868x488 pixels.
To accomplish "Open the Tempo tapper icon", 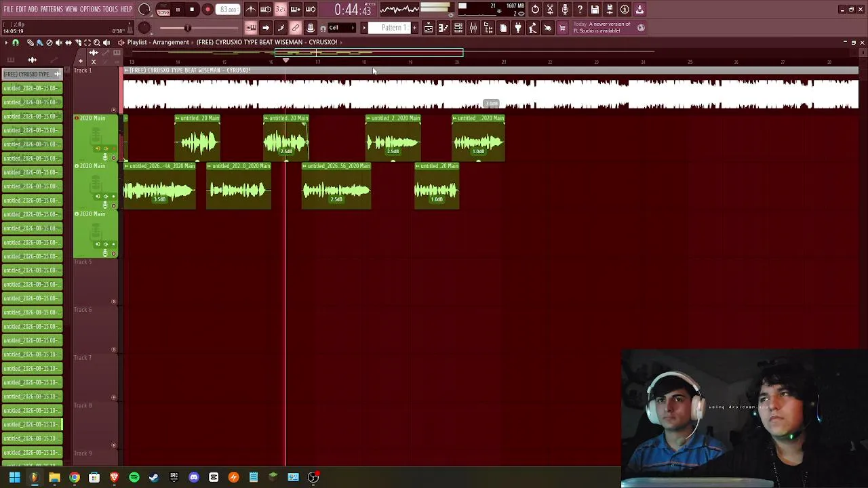I will pos(533,28).
